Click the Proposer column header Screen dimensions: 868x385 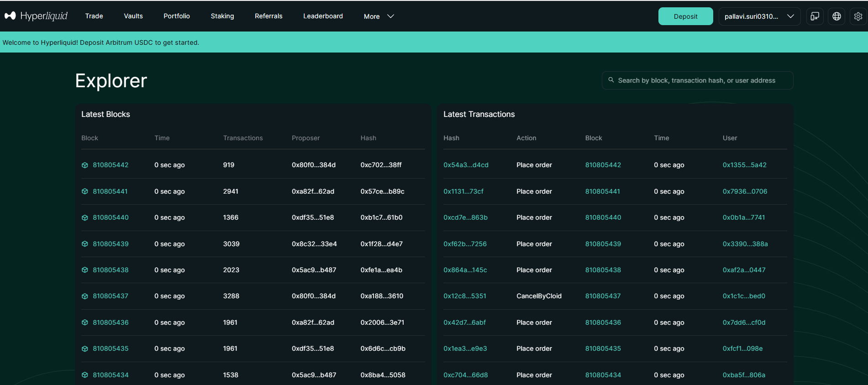(x=305, y=138)
